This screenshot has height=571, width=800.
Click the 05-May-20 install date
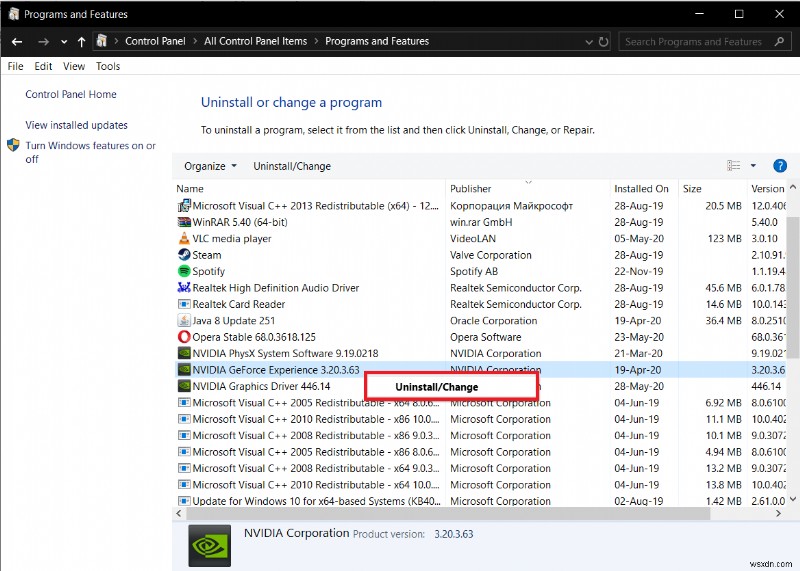638,238
